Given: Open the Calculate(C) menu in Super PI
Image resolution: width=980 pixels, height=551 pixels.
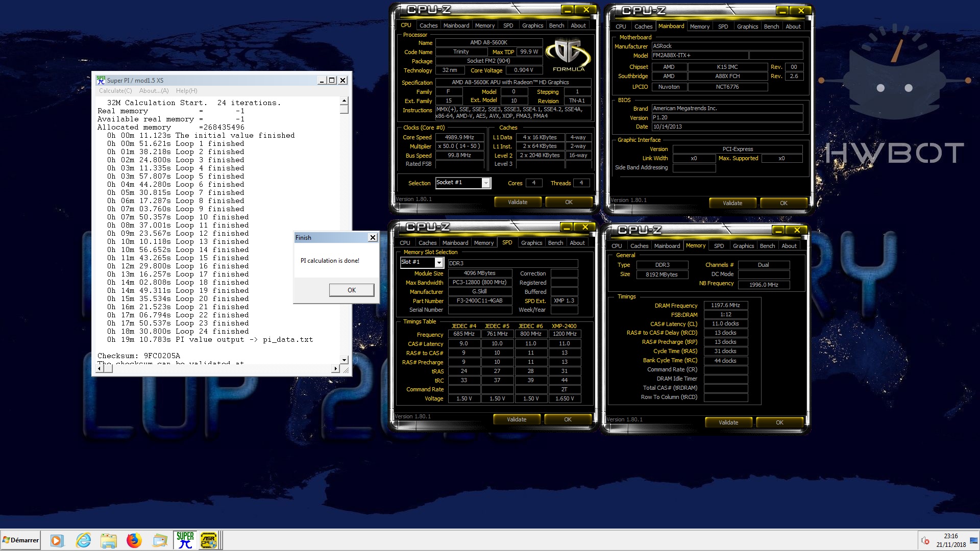Looking at the screenshot, I should (x=115, y=91).
